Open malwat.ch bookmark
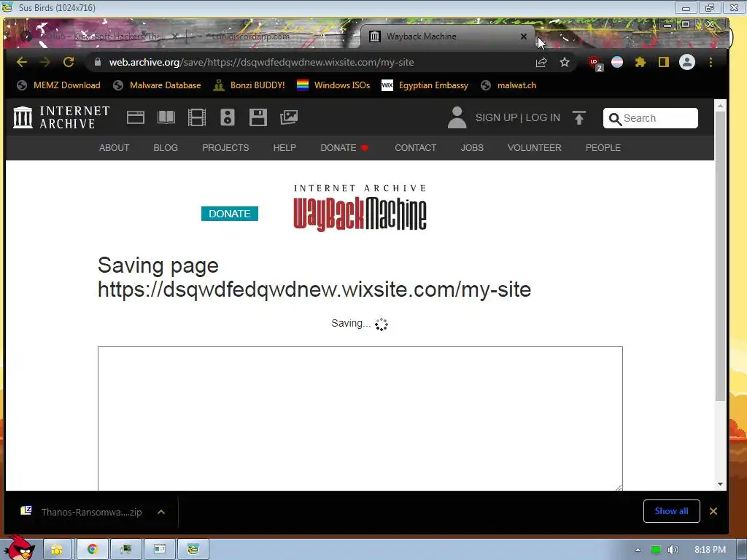The image size is (747, 560). point(508,85)
